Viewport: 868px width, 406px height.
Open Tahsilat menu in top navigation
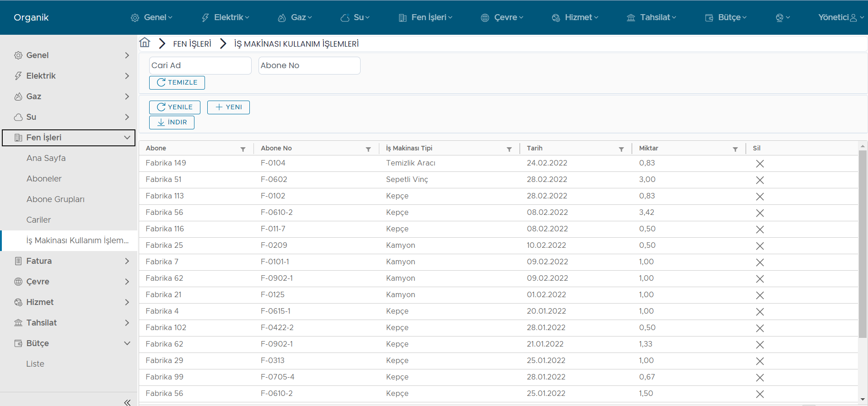point(651,17)
